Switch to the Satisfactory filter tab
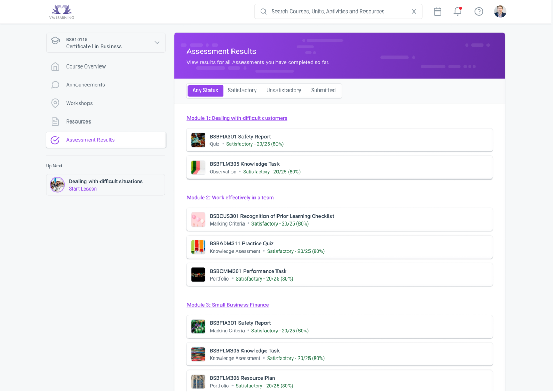This screenshot has height=392, width=553. point(242,90)
